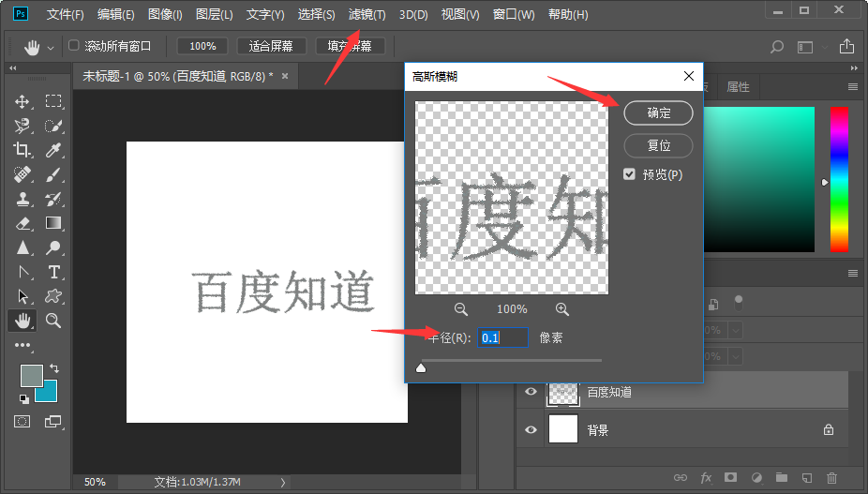Open the layer opacity dropdown arrow
868x494 pixels.
tap(735, 330)
